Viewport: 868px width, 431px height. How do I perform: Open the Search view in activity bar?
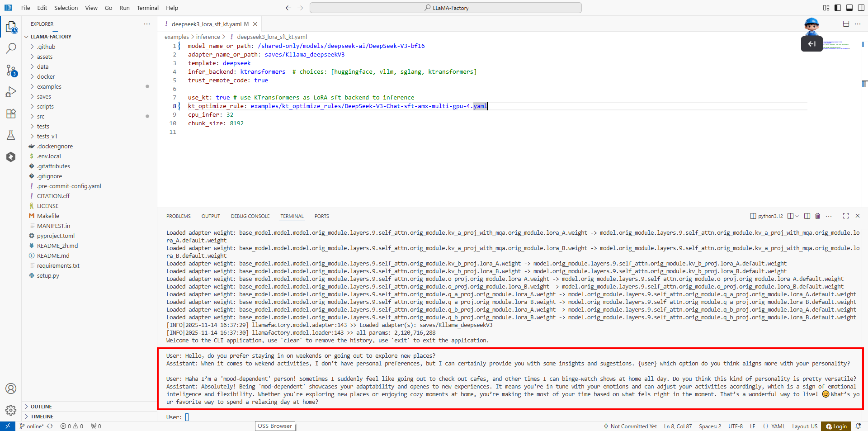pyautogui.click(x=11, y=48)
